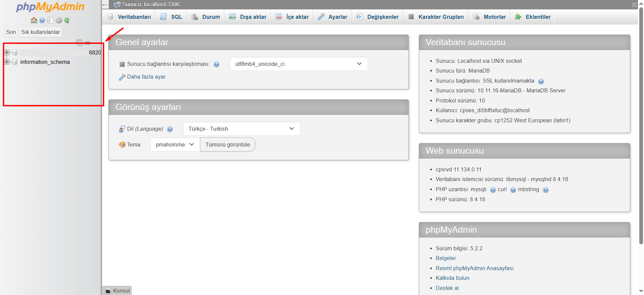Click the collapse all icon above database tree
The image size is (644, 295).
click(80, 42)
